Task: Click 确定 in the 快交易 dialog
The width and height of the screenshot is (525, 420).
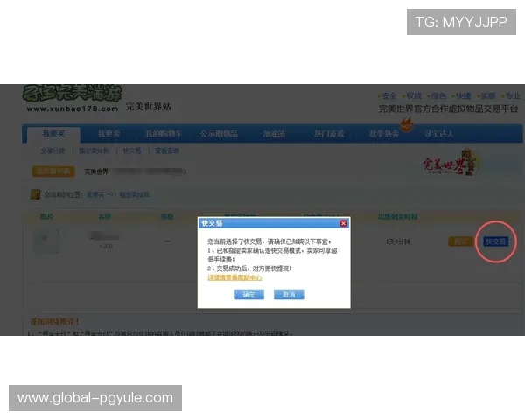Action: point(248,294)
